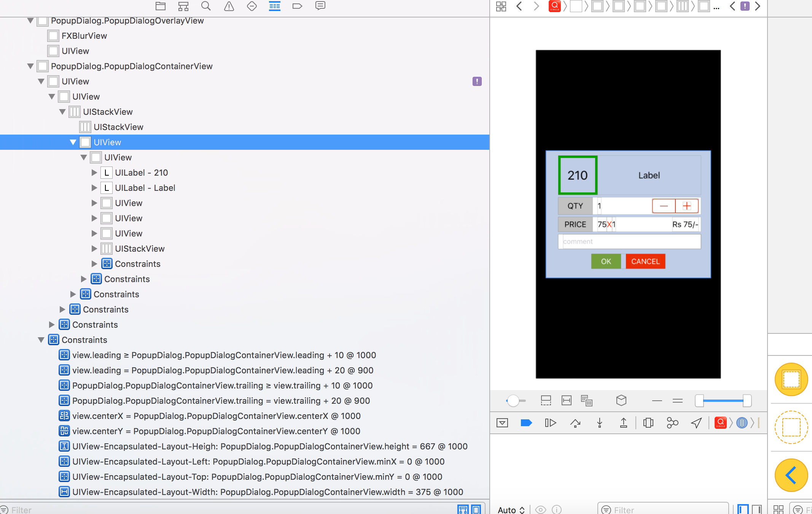Toggle device bezel display on the canvas
Screen dimensions: 812x514
tap(546, 400)
